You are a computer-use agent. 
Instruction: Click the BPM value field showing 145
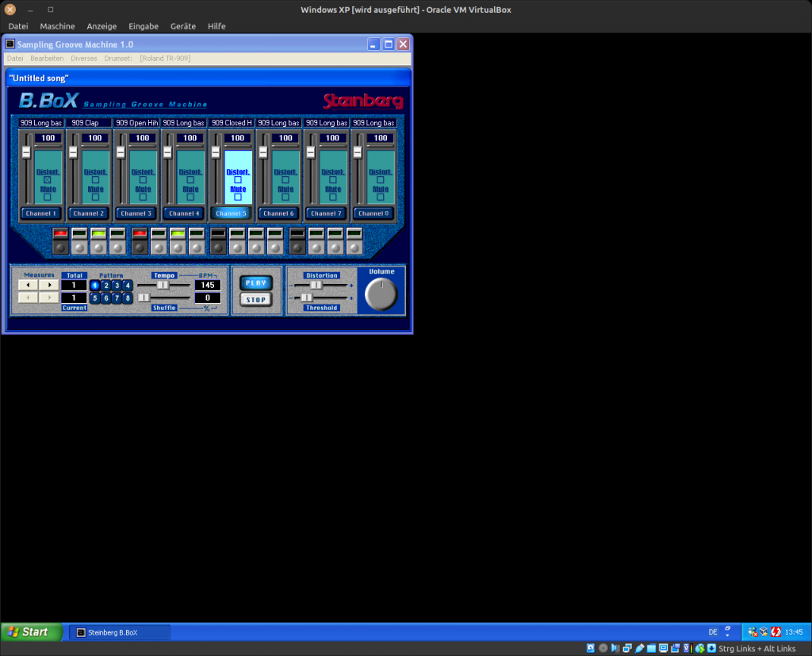pyautogui.click(x=208, y=286)
